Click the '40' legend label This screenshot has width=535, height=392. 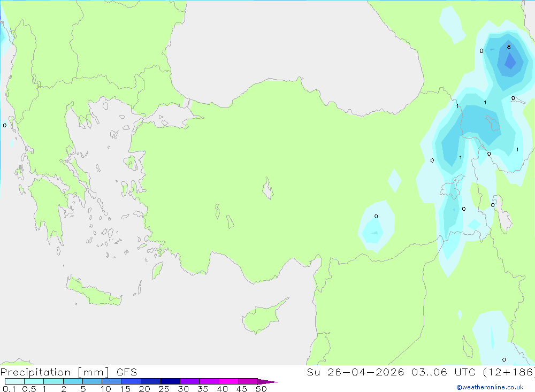tap(222, 389)
